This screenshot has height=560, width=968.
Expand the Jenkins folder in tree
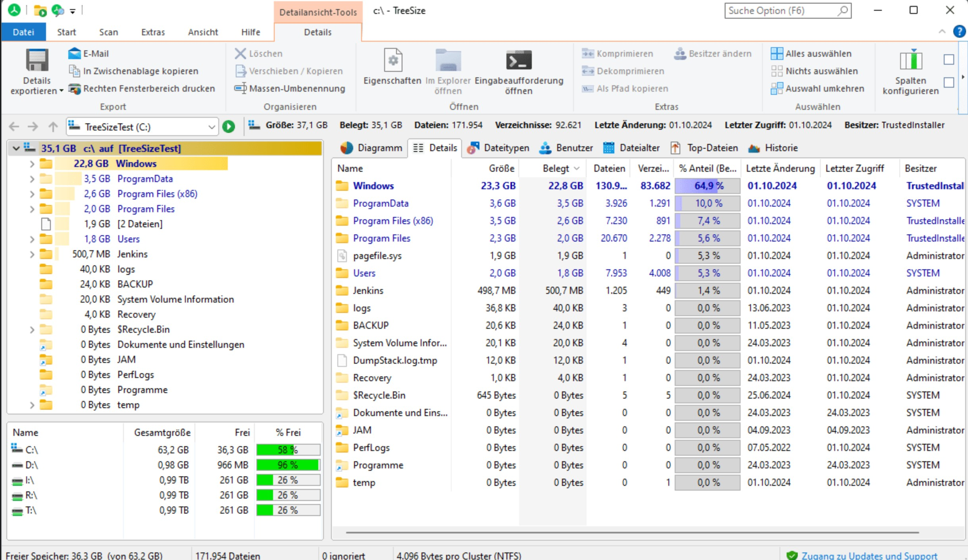tap(32, 254)
